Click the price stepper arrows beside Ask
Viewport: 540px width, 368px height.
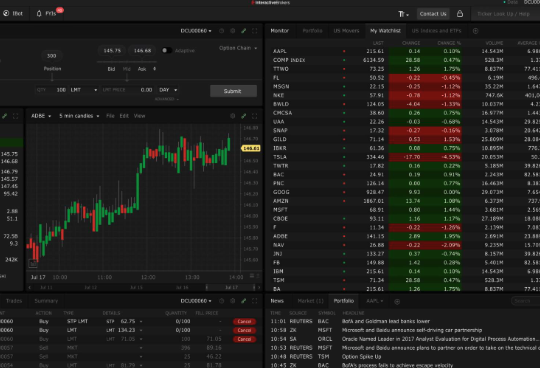coord(154,69)
